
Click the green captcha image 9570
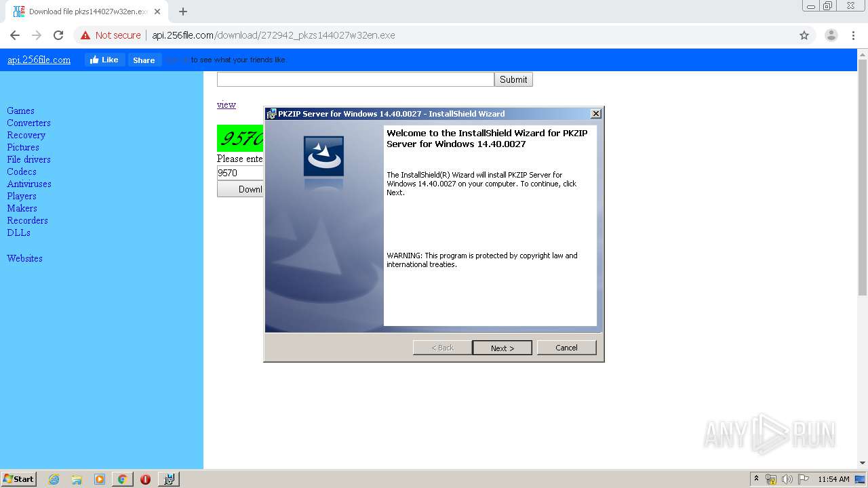tap(240, 138)
